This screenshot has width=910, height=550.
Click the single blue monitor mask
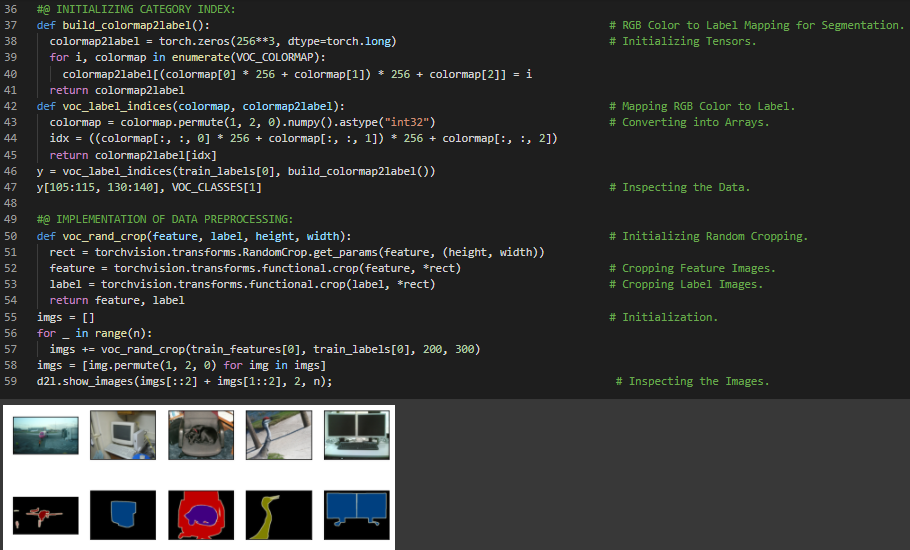[x=123, y=515]
